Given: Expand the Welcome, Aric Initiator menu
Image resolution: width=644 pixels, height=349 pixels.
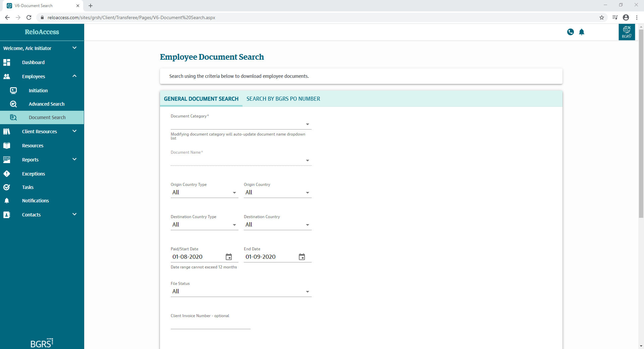Looking at the screenshot, I should (x=42, y=48).
